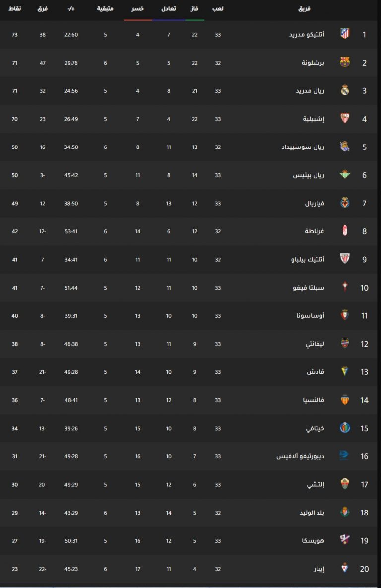Viewport: 381px width, 588px height.
Task: Click the Sevilla club crest
Action: point(345,119)
